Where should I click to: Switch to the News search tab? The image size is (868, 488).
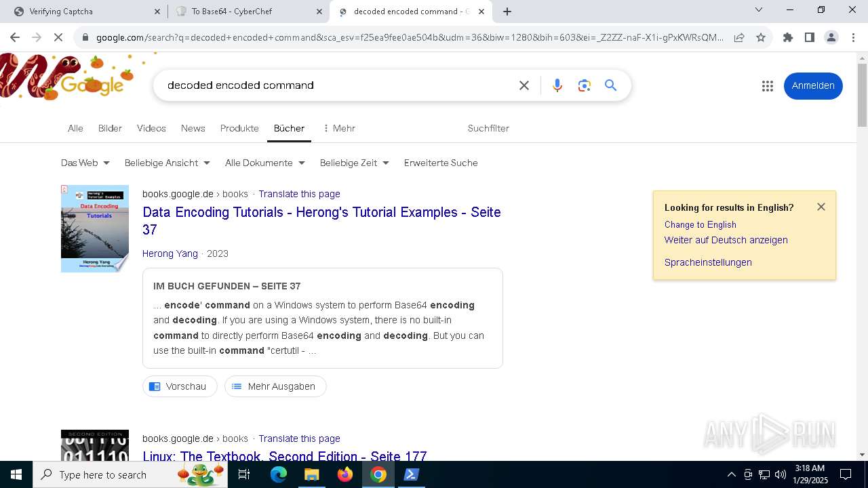point(193,128)
